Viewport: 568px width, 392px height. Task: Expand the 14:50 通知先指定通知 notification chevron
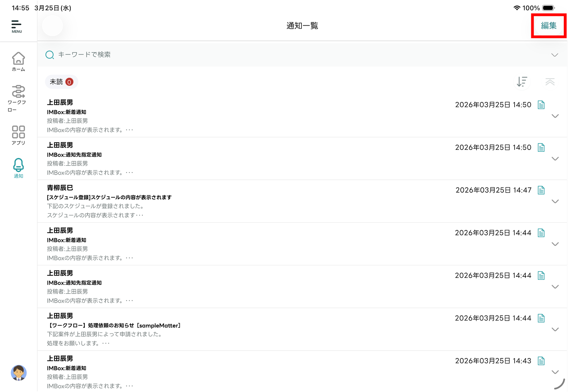(555, 159)
